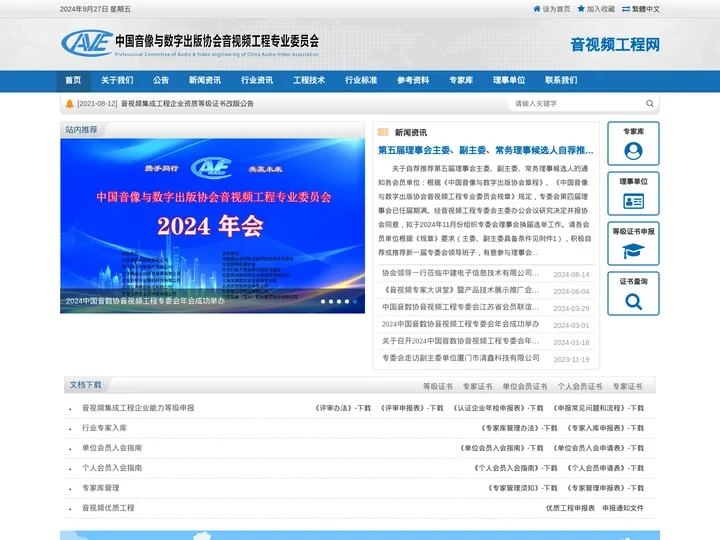Select the third carousel dot
Image resolution: width=720 pixels, height=540 pixels.
[339, 302]
